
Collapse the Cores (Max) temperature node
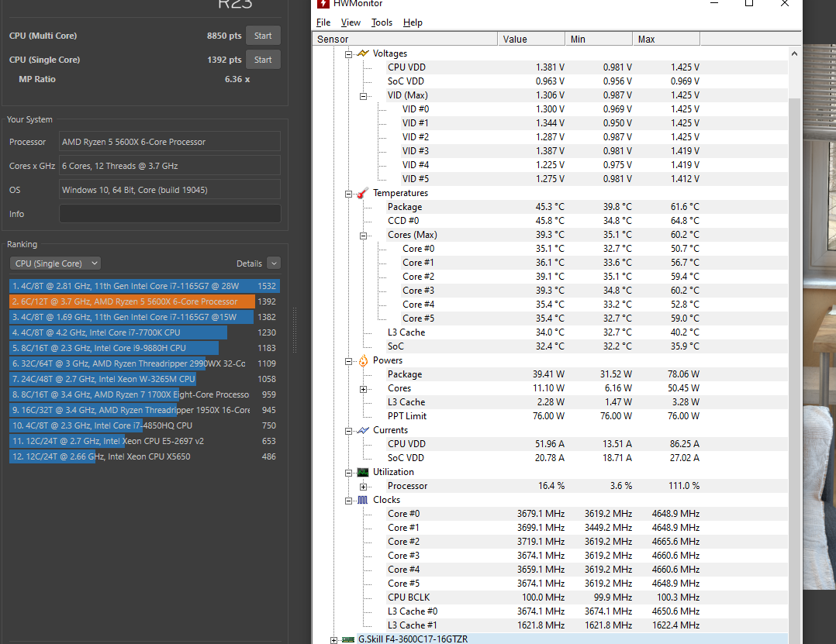click(363, 236)
